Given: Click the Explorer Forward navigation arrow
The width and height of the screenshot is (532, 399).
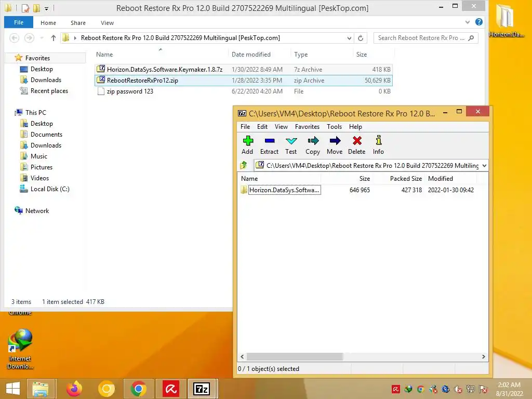Looking at the screenshot, I should [x=29, y=38].
